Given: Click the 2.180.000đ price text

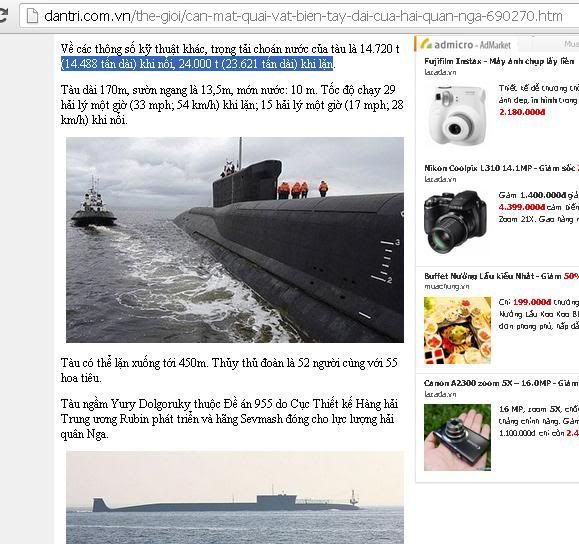Looking at the screenshot, I should (x=522, y=112).
